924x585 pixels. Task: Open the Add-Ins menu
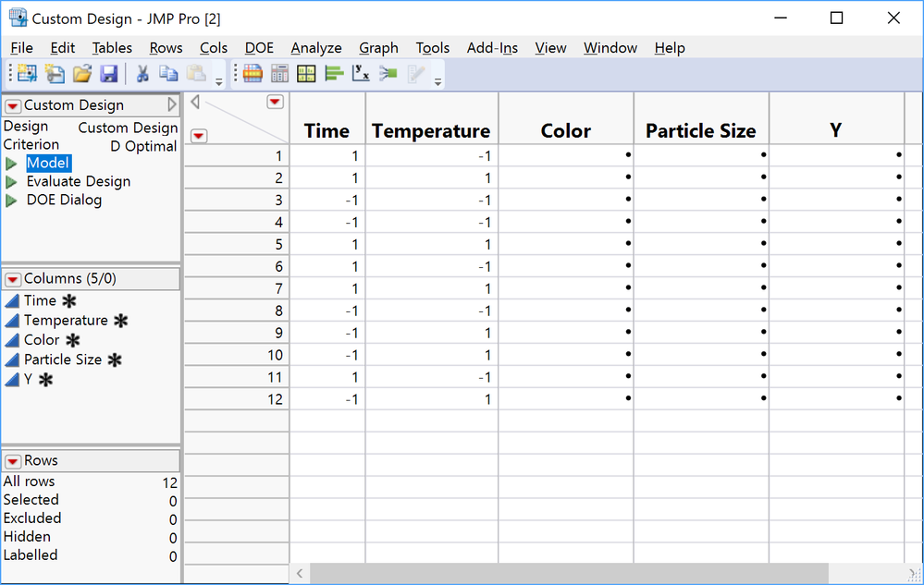(492, 48)
